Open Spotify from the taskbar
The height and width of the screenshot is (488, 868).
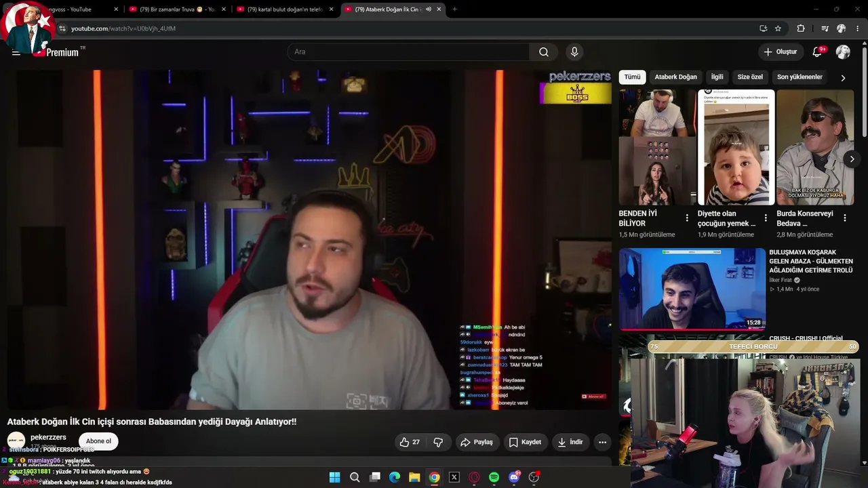494,478
